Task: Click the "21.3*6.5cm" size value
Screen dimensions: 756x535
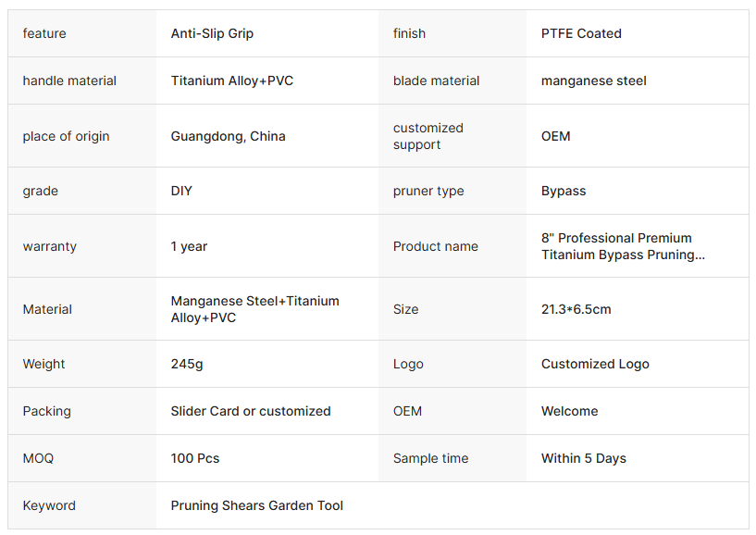Action: pos(576,309)
